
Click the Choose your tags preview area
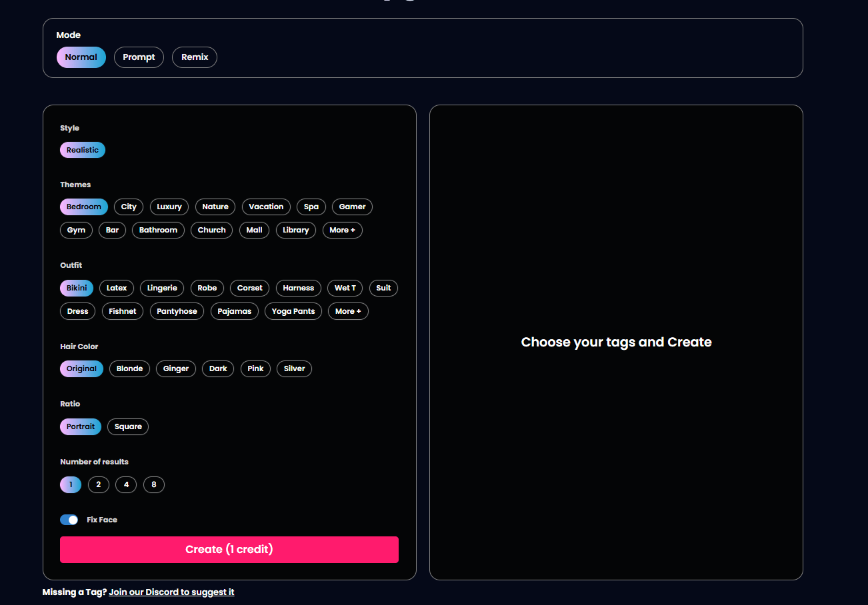pyautogui.click(x=616, y=342)
